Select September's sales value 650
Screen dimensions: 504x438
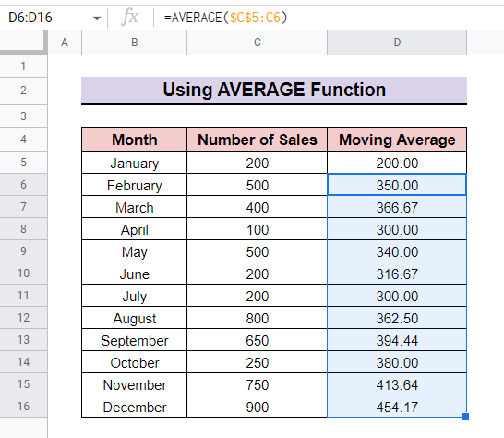258,340
